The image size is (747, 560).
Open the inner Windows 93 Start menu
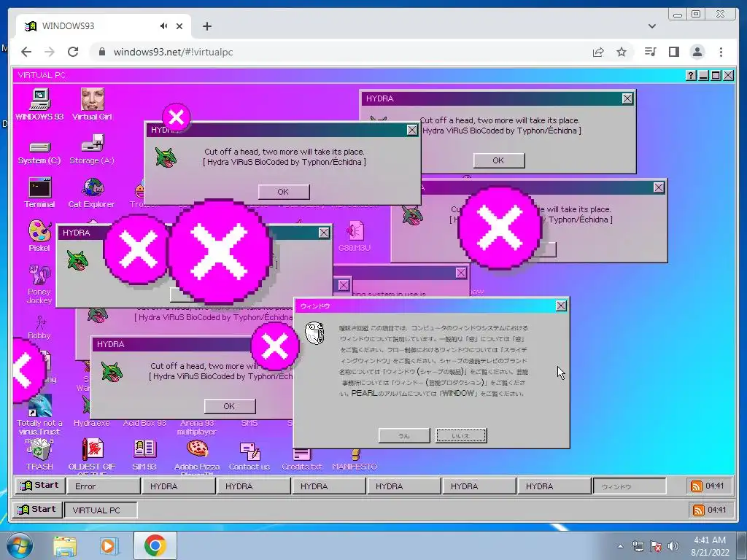pos(39,486)
